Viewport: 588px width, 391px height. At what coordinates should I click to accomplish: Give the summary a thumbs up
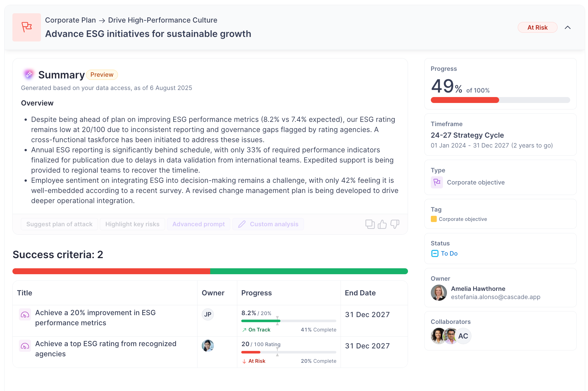[x=382, y=224]
